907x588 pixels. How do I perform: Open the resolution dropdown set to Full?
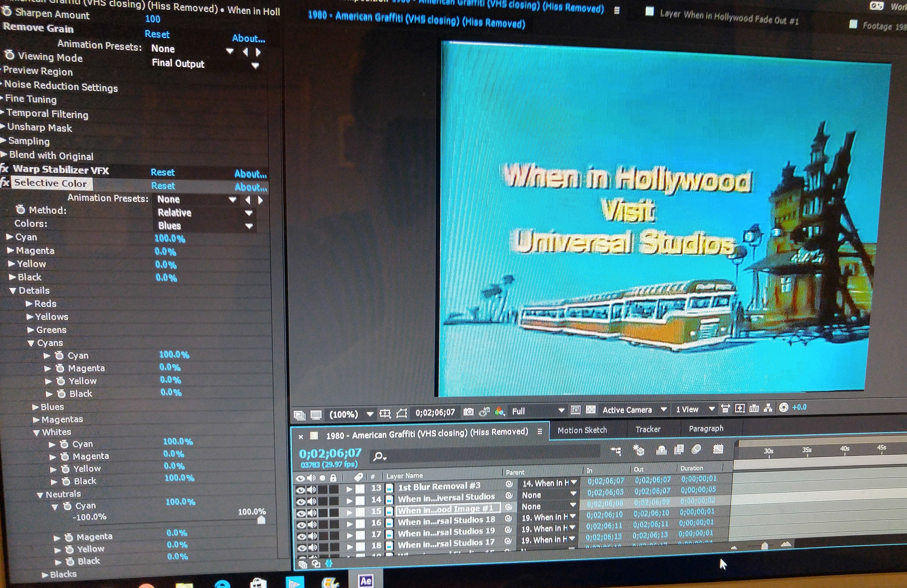(x=537, y=411)
